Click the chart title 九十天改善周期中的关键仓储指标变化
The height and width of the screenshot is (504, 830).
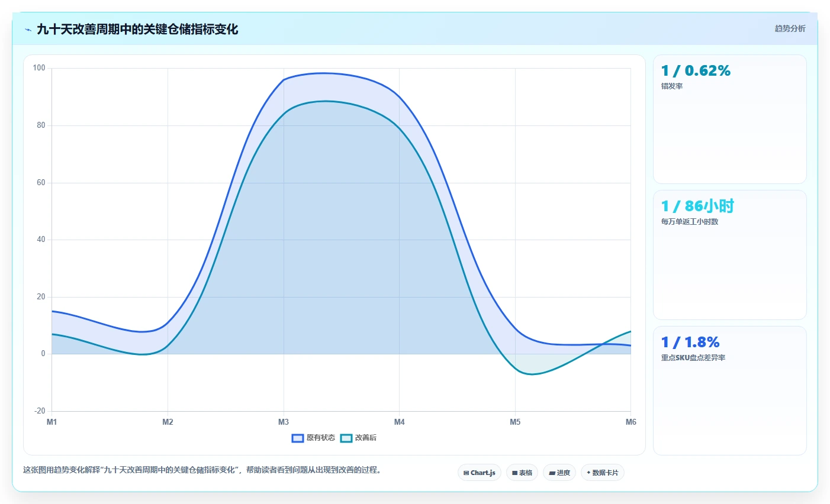coord(137,29)
